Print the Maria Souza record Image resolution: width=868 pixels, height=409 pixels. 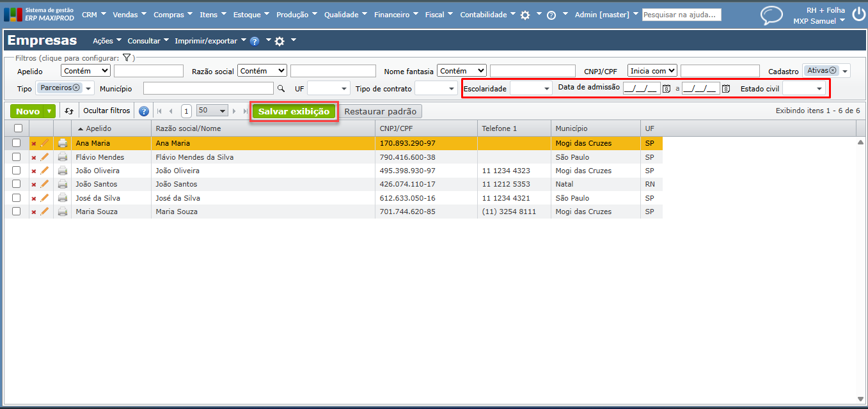63,212
